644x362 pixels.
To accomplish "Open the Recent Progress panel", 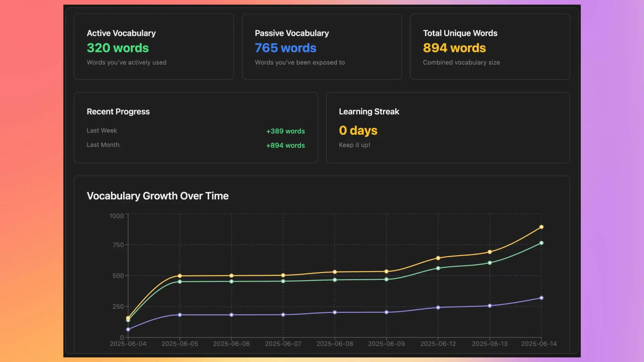I will [196, 127].
